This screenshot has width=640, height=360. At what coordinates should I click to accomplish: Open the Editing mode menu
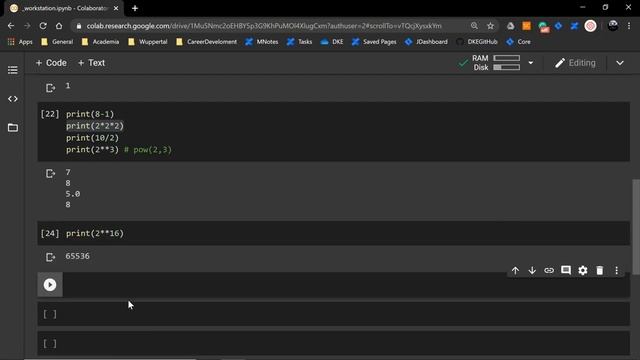(x=575, y=63)
